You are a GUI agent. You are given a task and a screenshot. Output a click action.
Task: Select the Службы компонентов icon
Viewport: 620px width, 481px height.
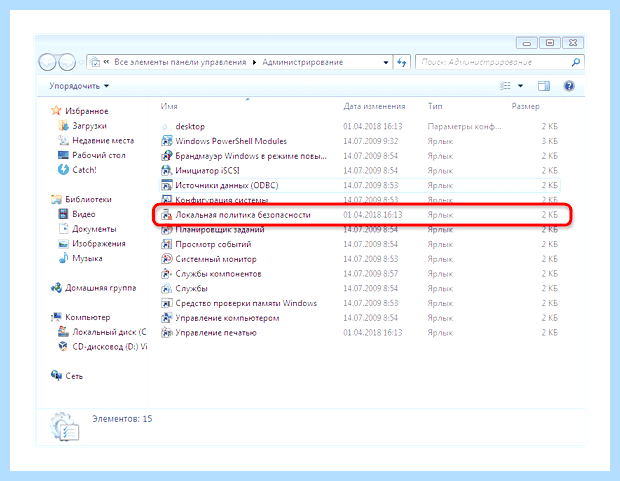(x=166, y=274)
